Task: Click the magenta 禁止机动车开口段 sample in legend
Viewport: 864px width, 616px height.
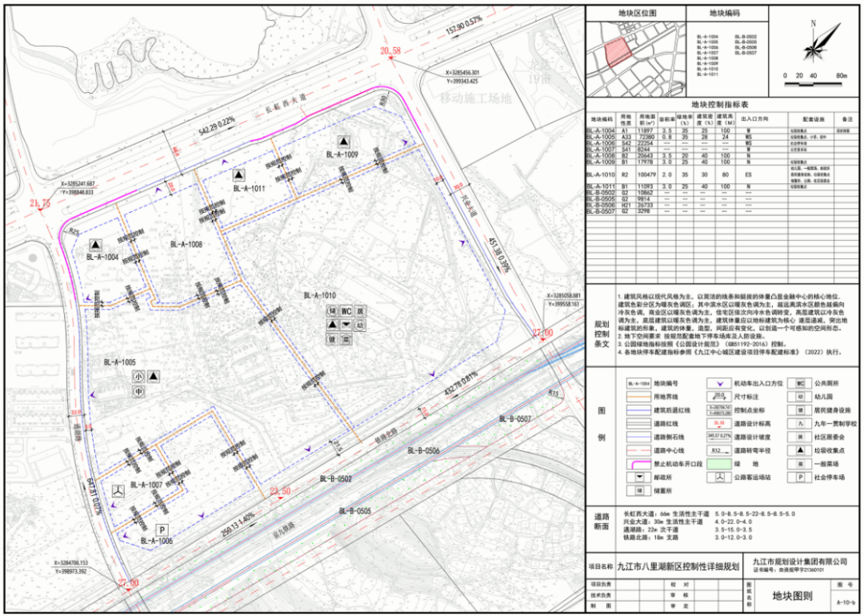Action: click(640, 464)
